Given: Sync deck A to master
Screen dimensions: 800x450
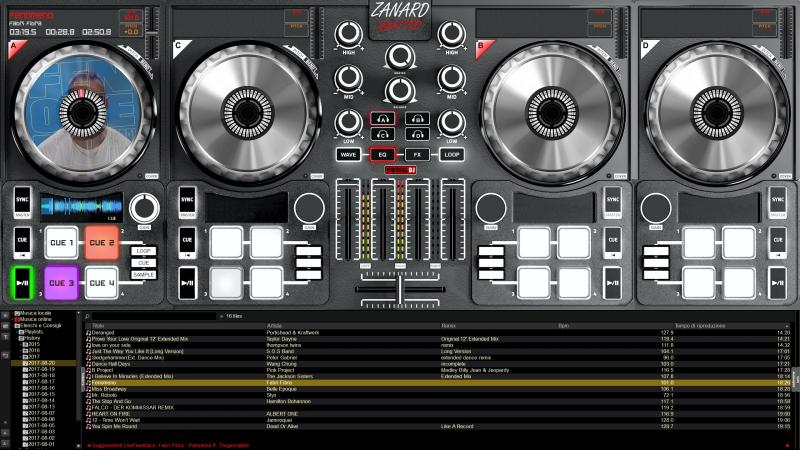Looking at the screenshot, I should pyautogui.click(x=22, y=202).
